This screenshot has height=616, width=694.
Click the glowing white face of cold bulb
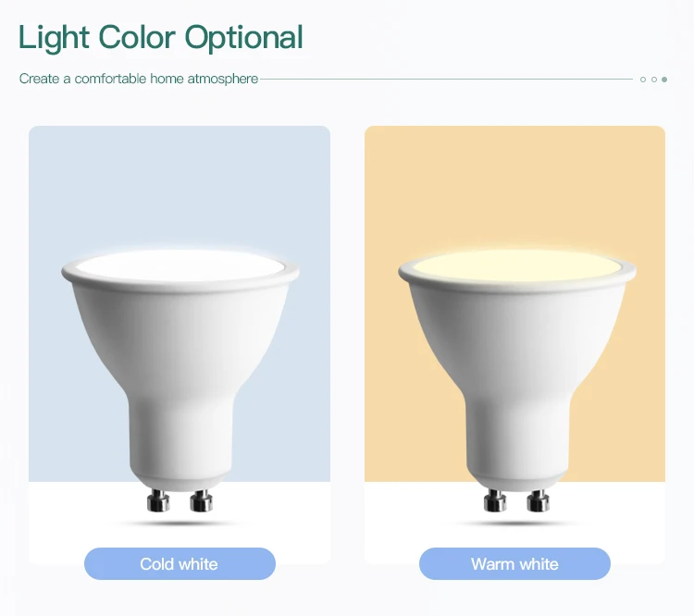[x=180, y=266]
